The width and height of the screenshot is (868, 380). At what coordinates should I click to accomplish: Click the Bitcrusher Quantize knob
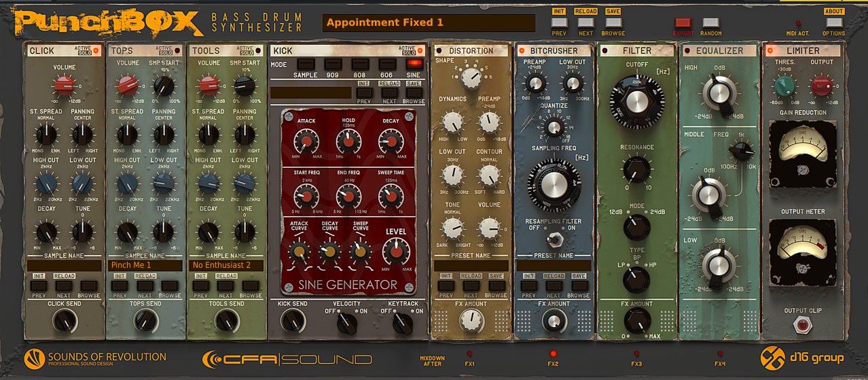(x=554, y=127)
